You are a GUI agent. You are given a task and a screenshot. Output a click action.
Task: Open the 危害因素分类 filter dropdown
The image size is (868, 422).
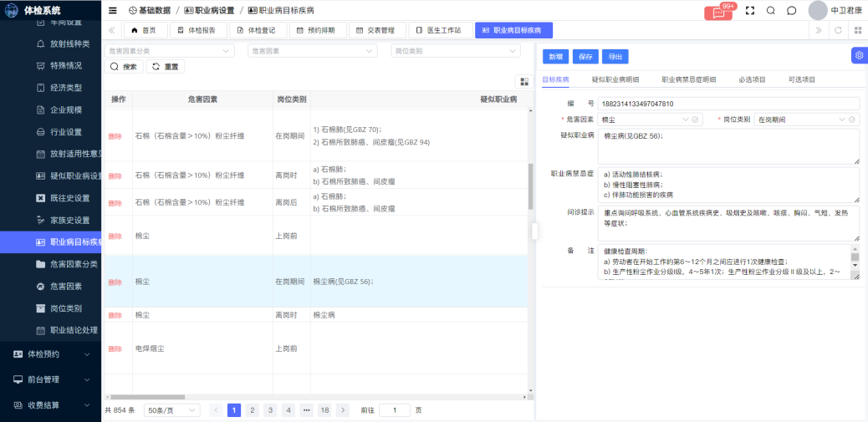coord(170,51)
